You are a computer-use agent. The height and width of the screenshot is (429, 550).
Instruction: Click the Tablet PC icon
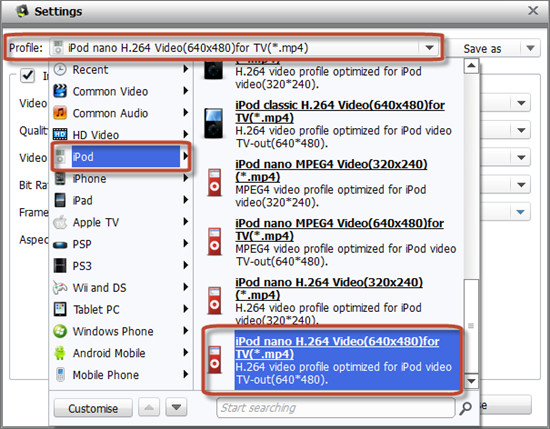(x=60, y=309)
